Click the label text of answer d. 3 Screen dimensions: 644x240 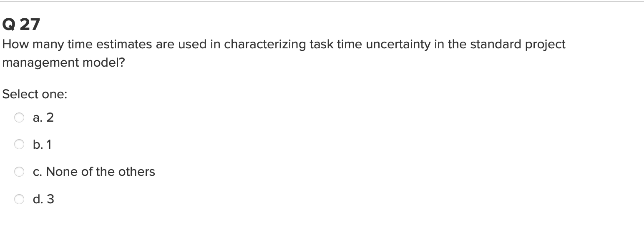click(43, 199)
